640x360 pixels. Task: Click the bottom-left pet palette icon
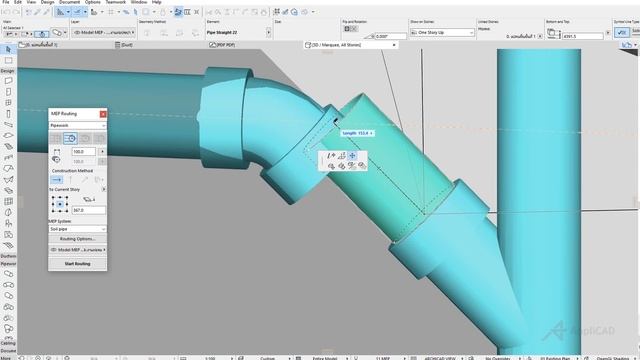(331, 166)
